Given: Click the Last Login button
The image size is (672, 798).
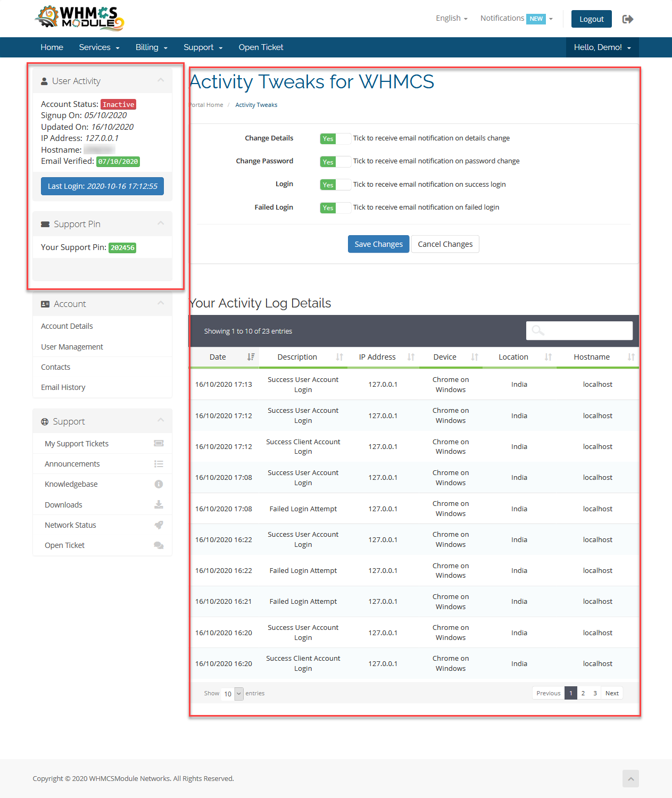Looking at the screenshot, I should (x=102, y=186).
